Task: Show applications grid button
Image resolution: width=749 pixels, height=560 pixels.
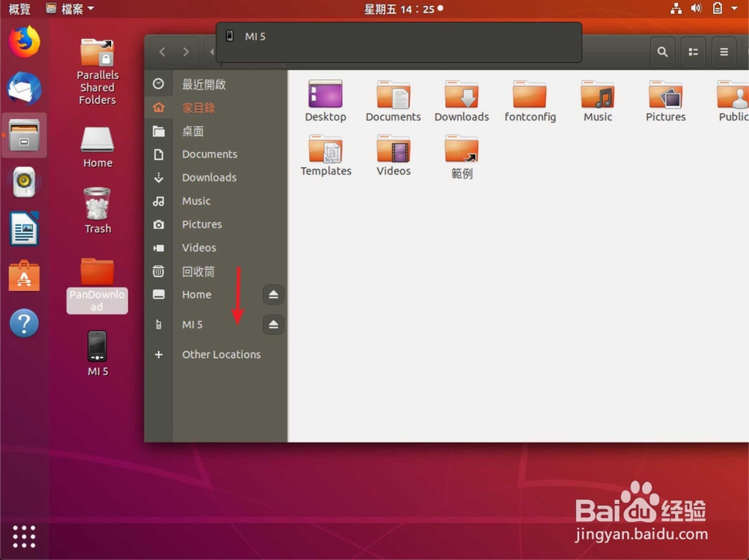Action: point(24,537)
